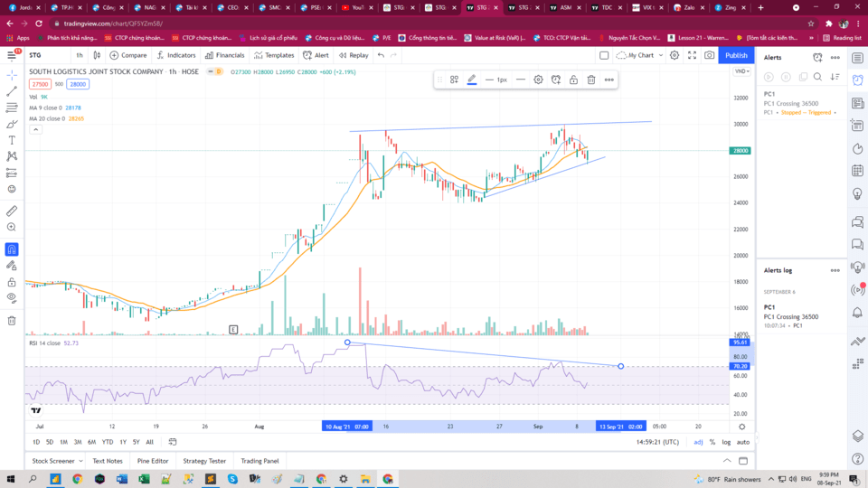The image size is (868, 488).
Task: Open drawing templates in floating toolbar
Action: [454, 80]
